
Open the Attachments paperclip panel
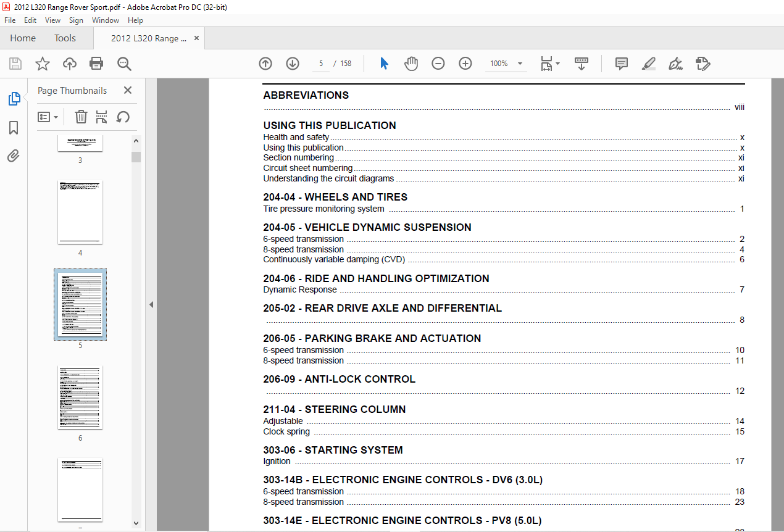coord(14,156)
